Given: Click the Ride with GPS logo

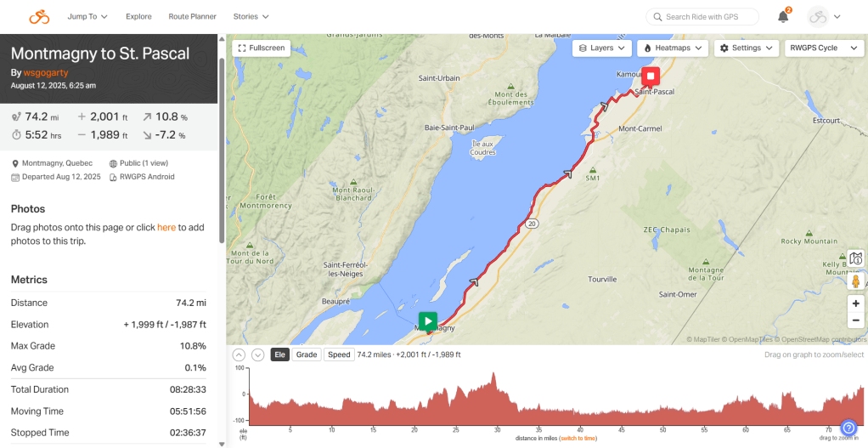Looking at the screenshot, I should (39, 17).
